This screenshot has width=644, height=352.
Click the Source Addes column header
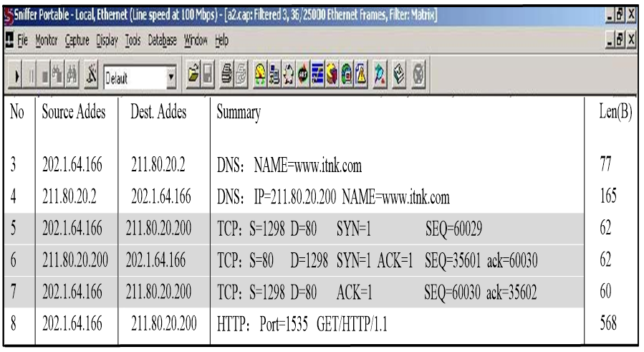coord(74,112)
